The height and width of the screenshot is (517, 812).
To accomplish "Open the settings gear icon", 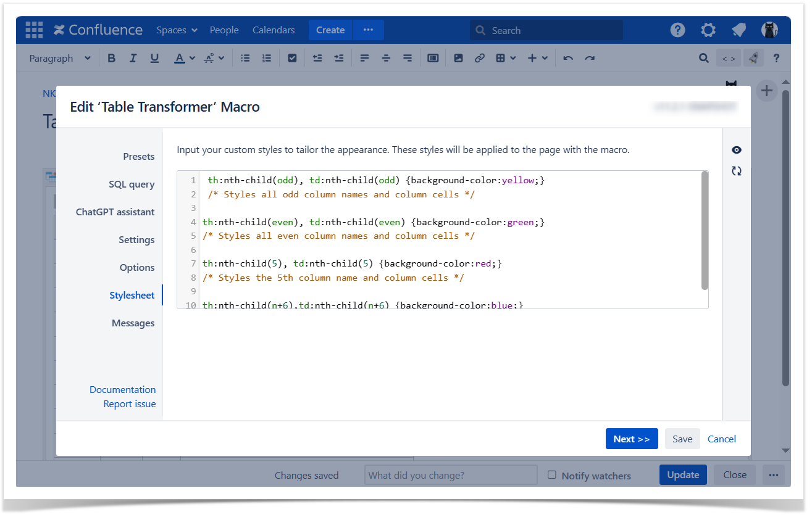I will tap(708, 30).
